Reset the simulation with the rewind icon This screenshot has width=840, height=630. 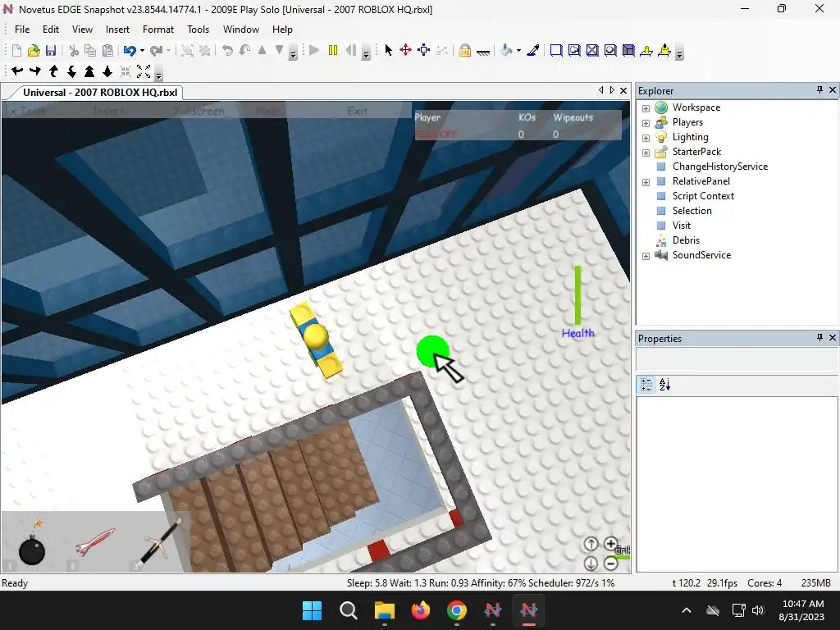click(350, 50)
